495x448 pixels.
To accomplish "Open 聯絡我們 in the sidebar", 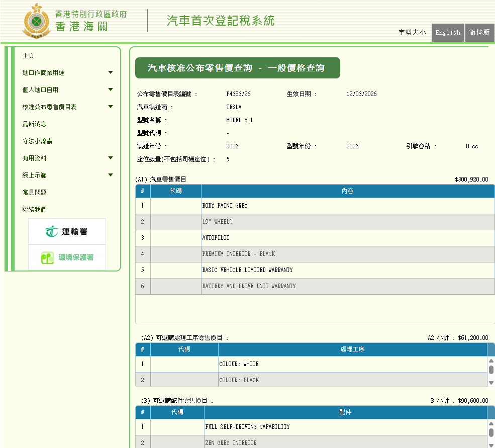I will tap(34, 210).
